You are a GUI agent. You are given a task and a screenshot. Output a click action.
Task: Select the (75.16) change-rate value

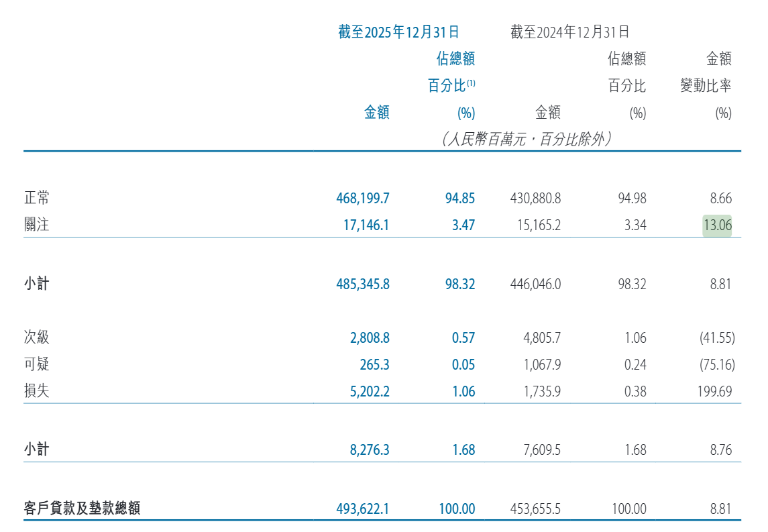pyautogui.click(x=716, y=365)
